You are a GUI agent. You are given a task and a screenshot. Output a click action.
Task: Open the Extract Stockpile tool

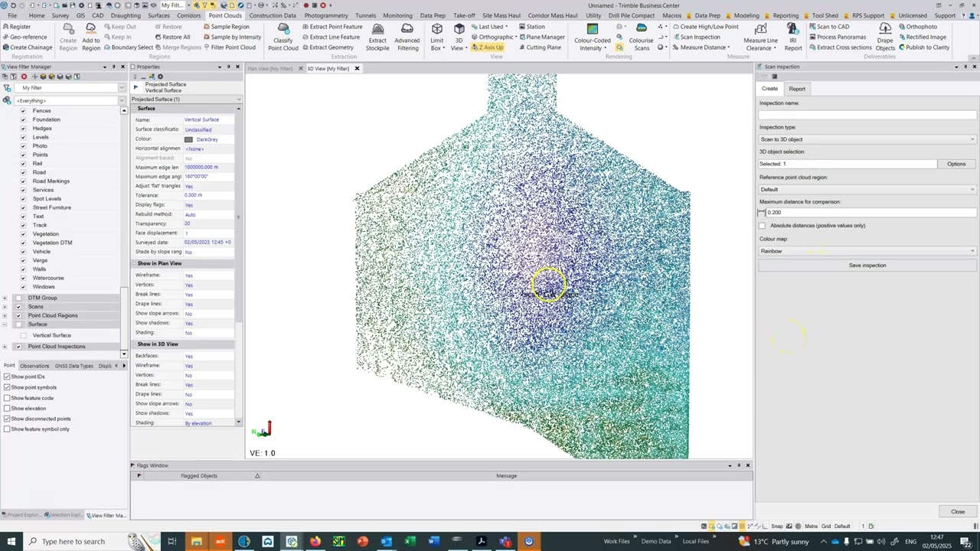tap(377, 37)
